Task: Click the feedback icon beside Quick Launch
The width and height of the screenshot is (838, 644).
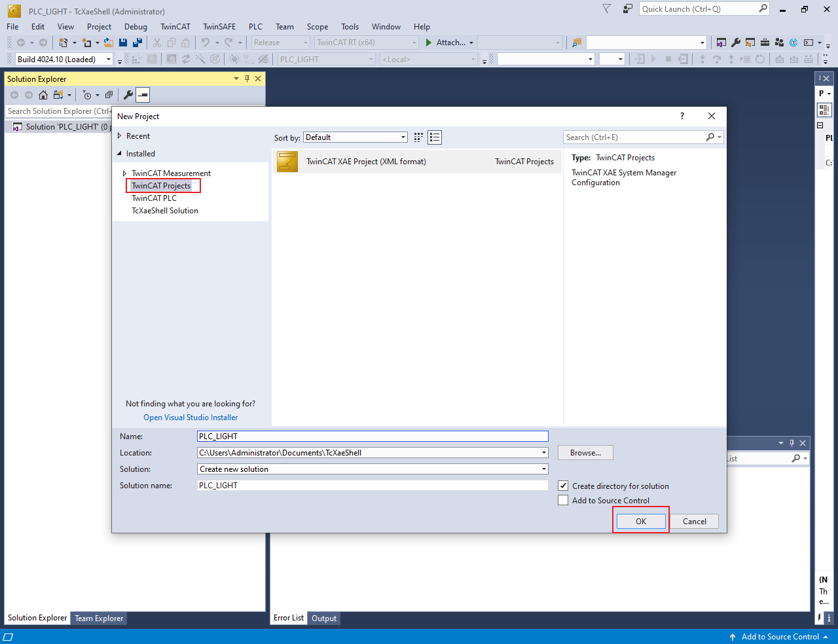Action: coord(628,9)
